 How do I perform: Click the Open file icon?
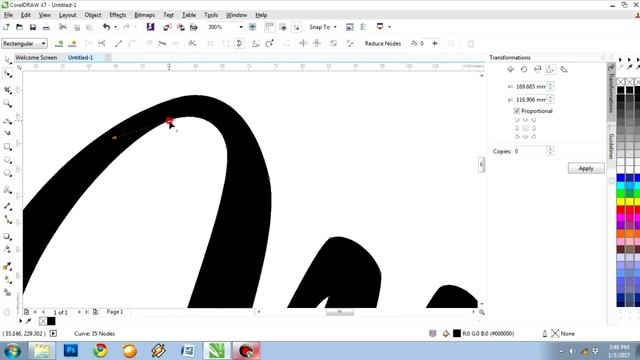(x=19, y=27)
